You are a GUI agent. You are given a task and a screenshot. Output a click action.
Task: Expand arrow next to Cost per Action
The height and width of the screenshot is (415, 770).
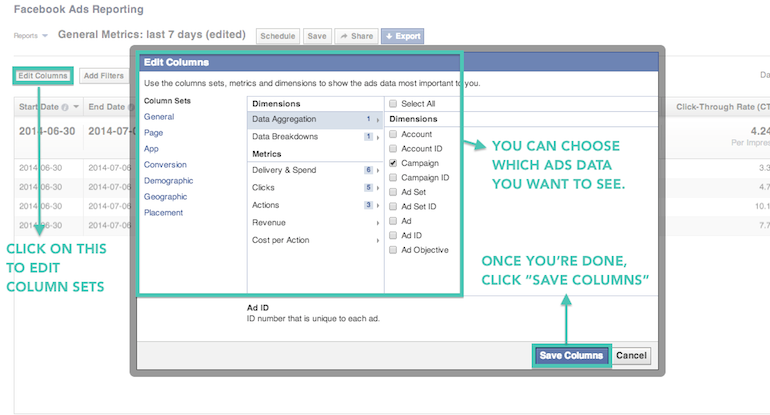(x=378, y=241)
